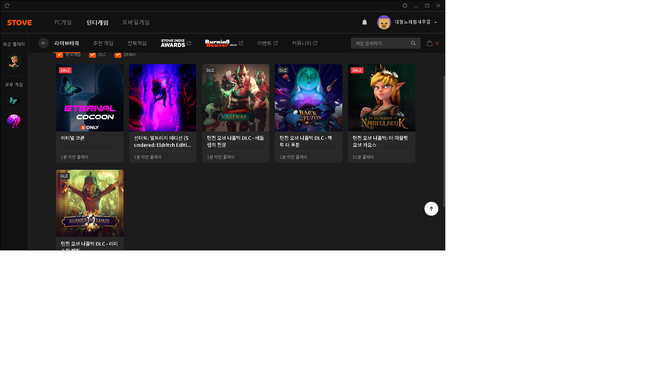This screenshot has height=375, width=668.
Task: Click the refresh icon in title bar
Action: 7,6
